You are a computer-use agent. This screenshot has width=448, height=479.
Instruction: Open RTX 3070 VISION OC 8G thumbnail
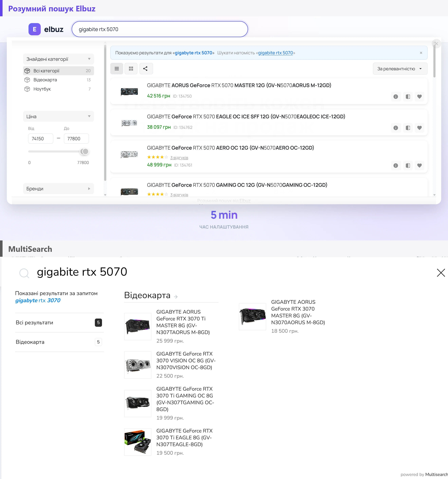click(138, 365)
